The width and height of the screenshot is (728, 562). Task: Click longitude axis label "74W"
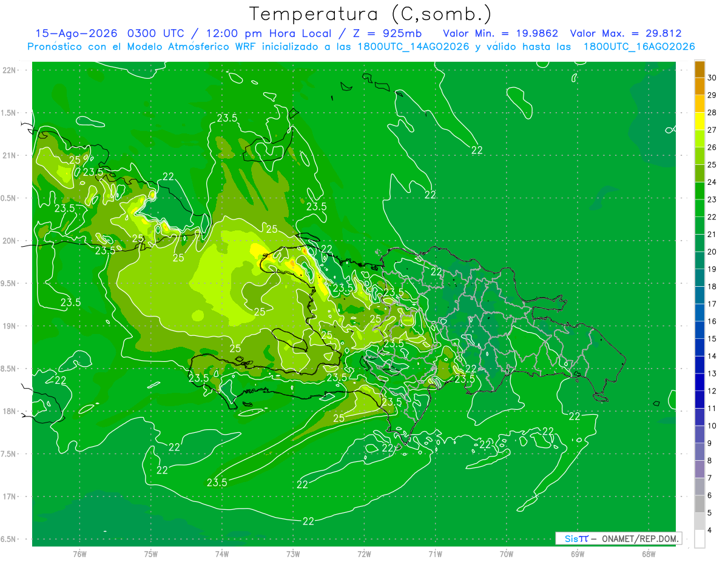(222, 554)
